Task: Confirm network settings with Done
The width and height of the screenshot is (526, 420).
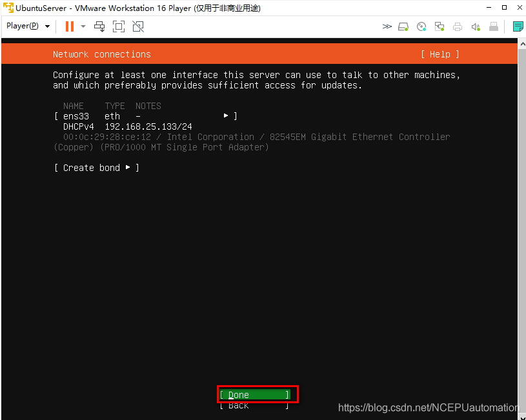Action: [254, 395]
